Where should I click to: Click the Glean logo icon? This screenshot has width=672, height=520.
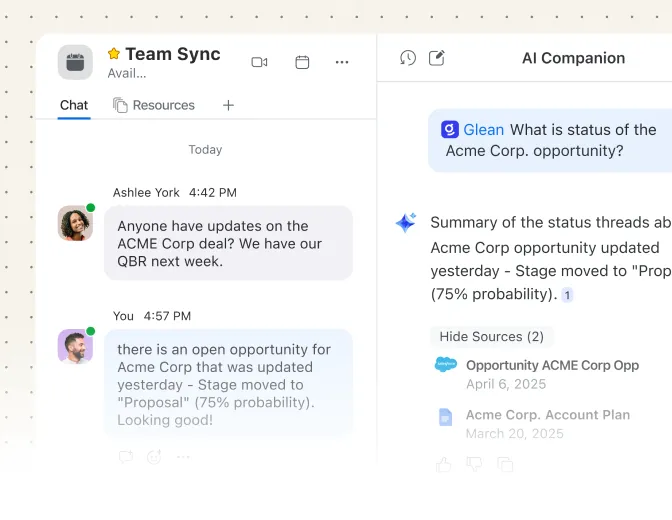coord(450,129)
